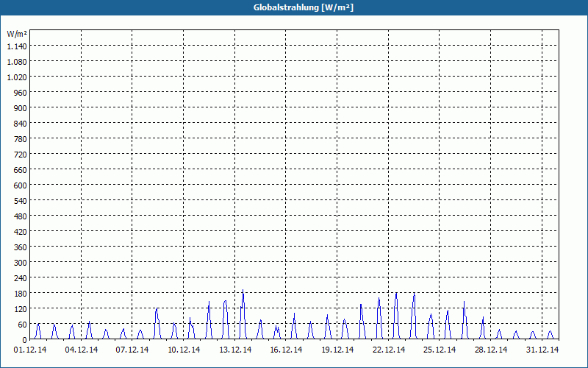588x368 pixels.
Task: Pick the 25.12.14 date label
Action: [x=440, y=350]
